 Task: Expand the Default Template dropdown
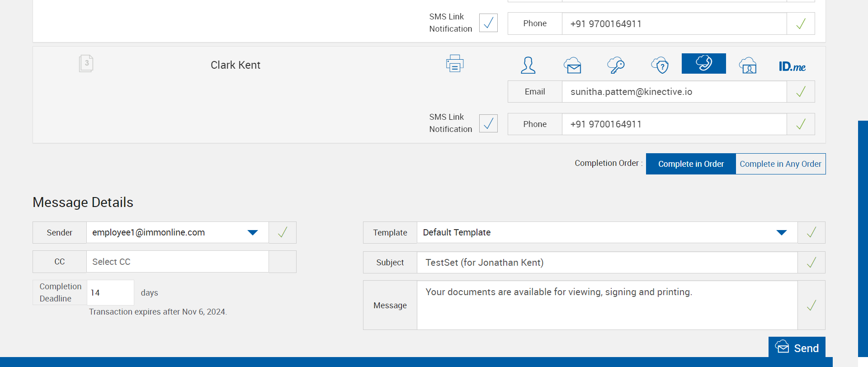coord(781,232)
